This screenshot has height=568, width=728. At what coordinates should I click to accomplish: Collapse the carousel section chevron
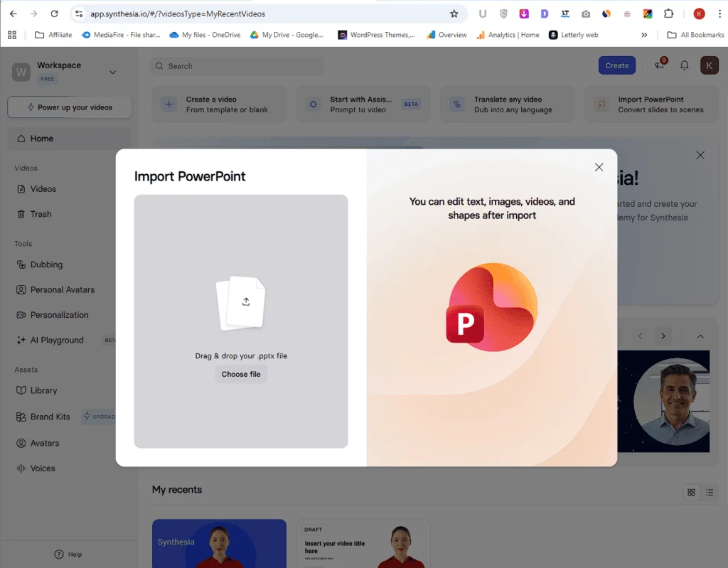click(700, 336)
